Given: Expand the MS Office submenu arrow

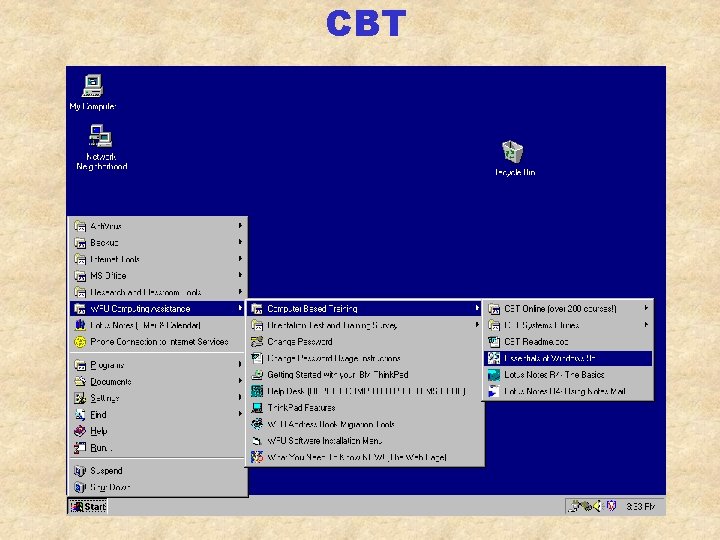Looking at the screenshot, I should (240, 275).
